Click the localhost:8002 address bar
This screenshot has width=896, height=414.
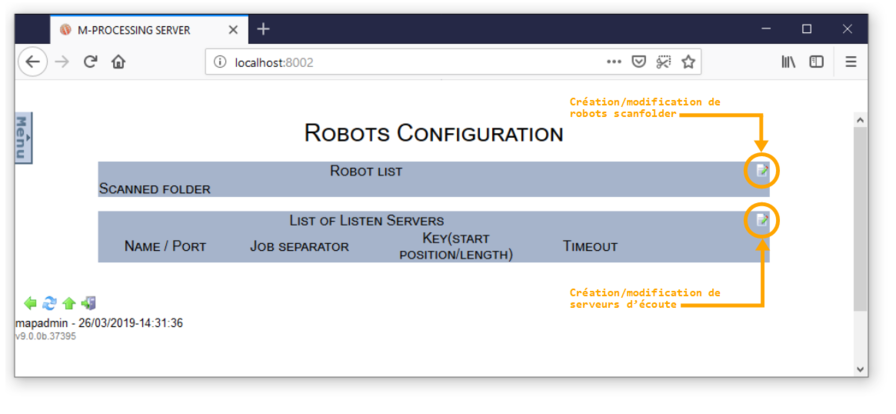pyautogui.click(x=453, y=62)
